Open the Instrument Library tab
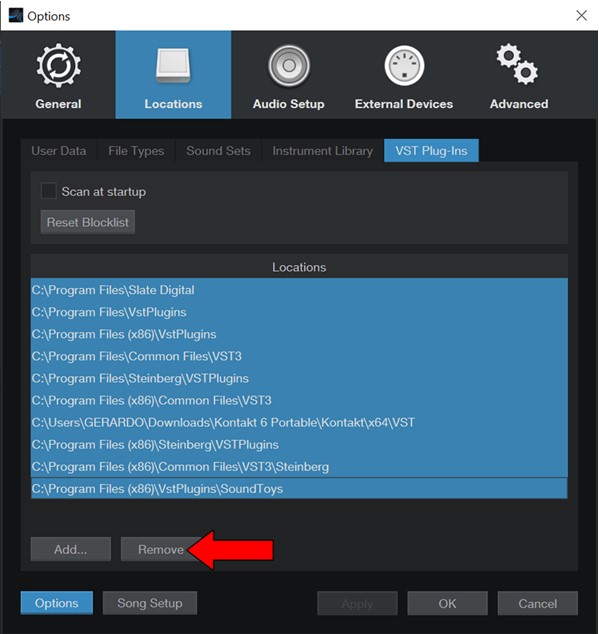Image resolution: width=599 pixels, height=634 pixels. tap(322, 151)
